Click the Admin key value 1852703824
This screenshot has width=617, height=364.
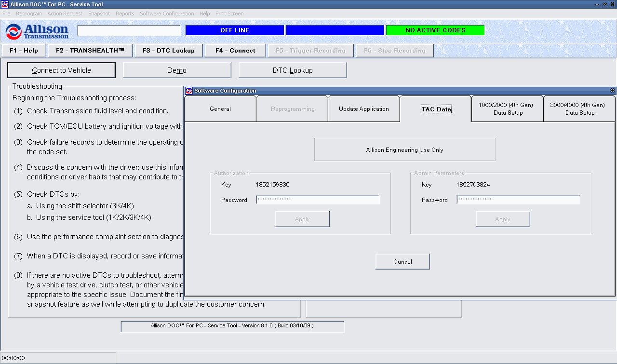click(473, 185)
